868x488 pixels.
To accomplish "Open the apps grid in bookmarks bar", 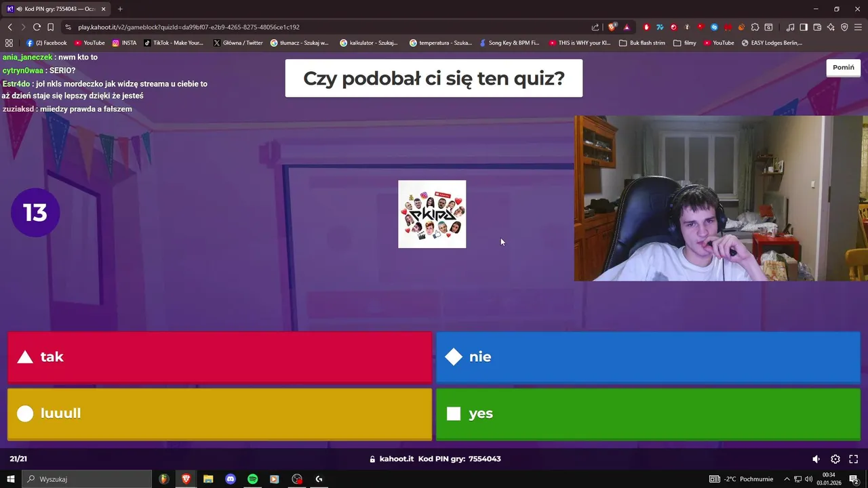I will coord(9,43).
